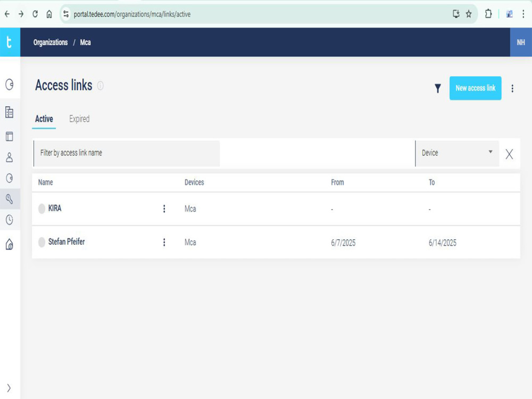Open the Stefan Pfeifer access link
The height and width of the screenshot is (399, 532).
pyautogui.click(x=66, y=242)
